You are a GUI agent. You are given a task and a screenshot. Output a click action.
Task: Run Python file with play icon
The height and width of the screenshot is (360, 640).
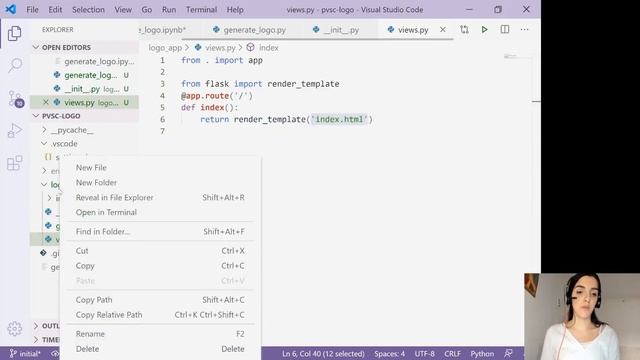coord(484,29)
